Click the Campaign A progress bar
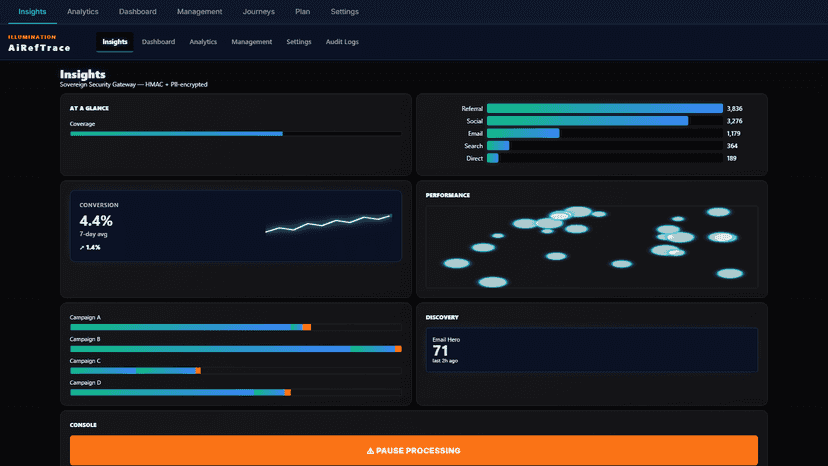Viewport: 828px width, 466px height. pos(236,328)
